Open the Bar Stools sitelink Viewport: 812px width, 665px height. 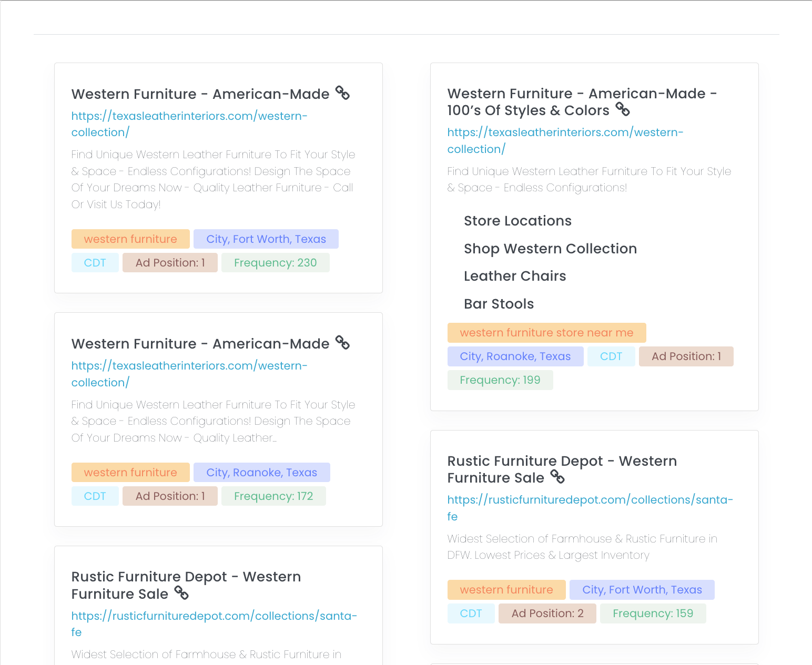point(499,304)
